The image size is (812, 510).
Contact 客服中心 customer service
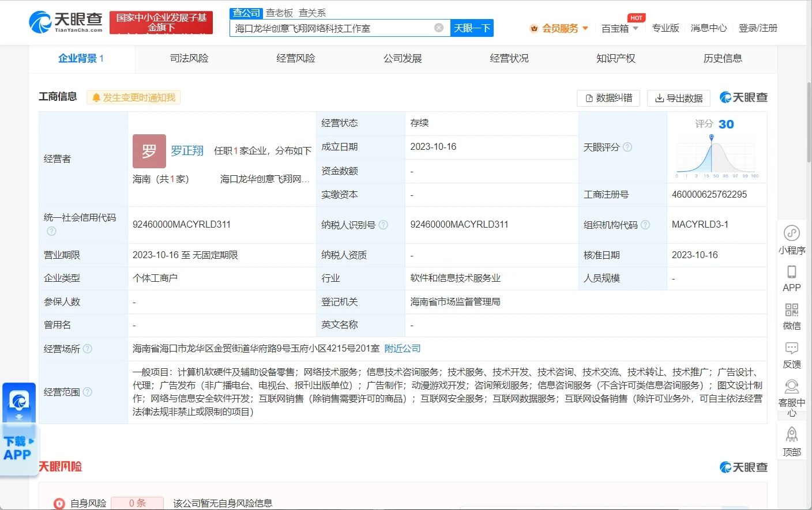point(792,398)
